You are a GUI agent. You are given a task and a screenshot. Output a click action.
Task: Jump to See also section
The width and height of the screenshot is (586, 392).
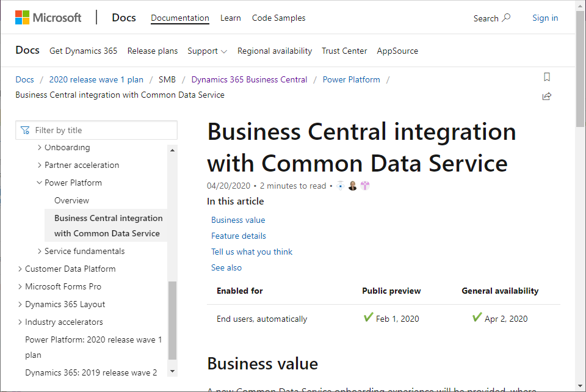pyautogui.click(x=226, y=267)
